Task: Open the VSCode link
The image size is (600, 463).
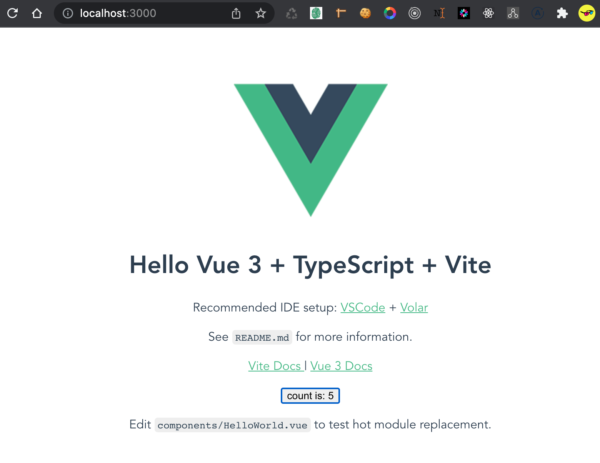Action: click(x=363, y=308)
